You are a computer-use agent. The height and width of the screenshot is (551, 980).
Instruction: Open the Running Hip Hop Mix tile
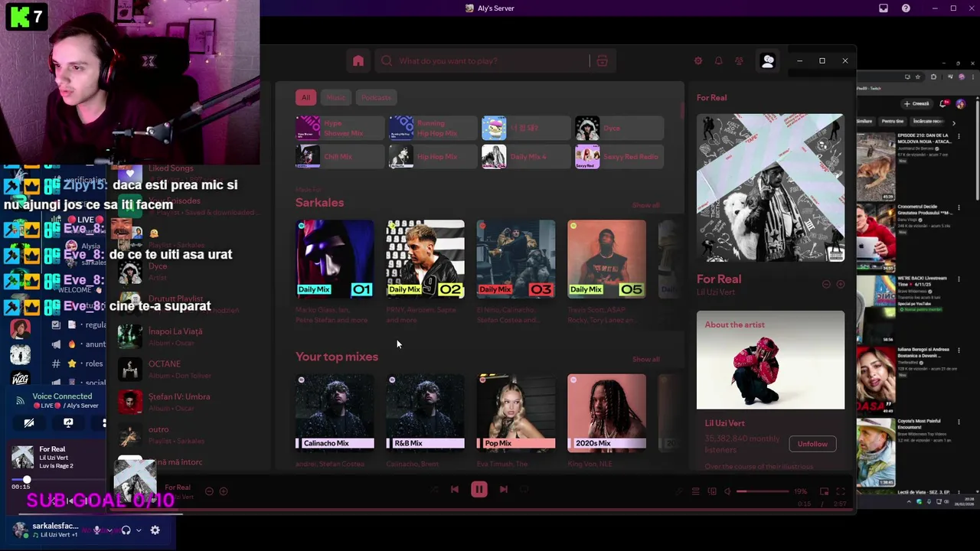(x=433, y=129)
